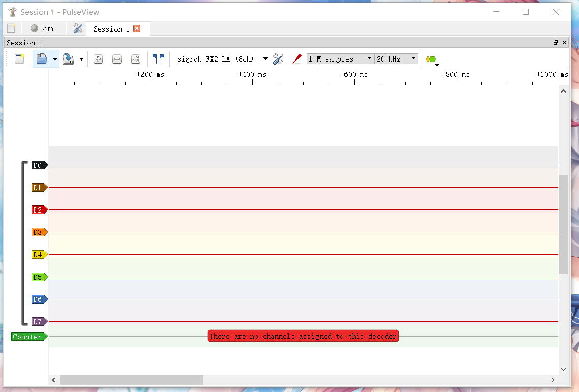Select the D2 channel label
This screenshot has width=579, height=392.
(38, 210)
